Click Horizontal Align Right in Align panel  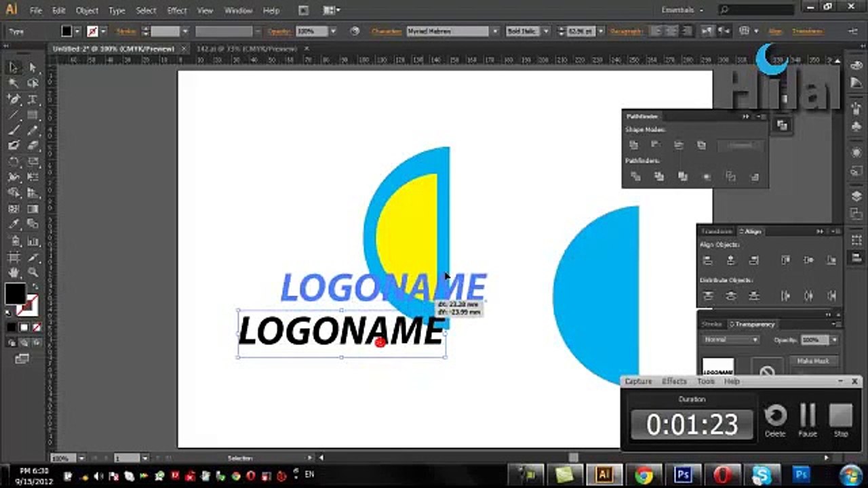pos(754,260)
